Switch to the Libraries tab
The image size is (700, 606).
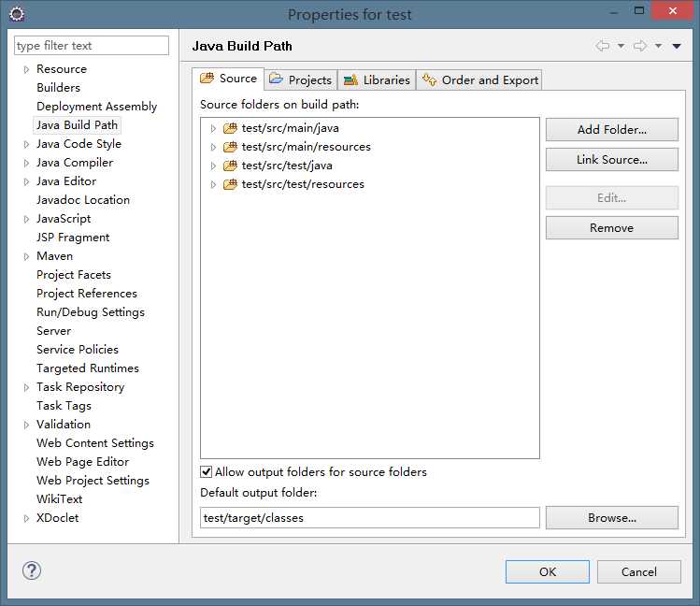point(377,79)
